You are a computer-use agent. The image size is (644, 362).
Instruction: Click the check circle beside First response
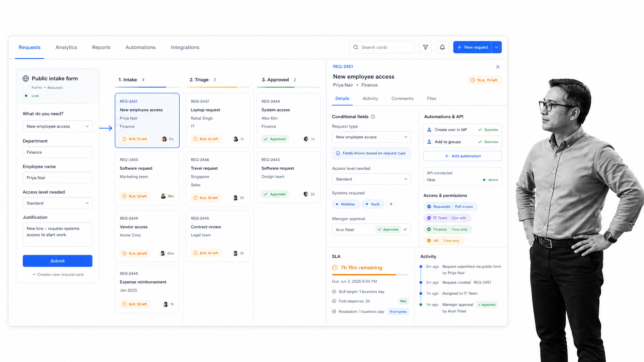(334, 301)
